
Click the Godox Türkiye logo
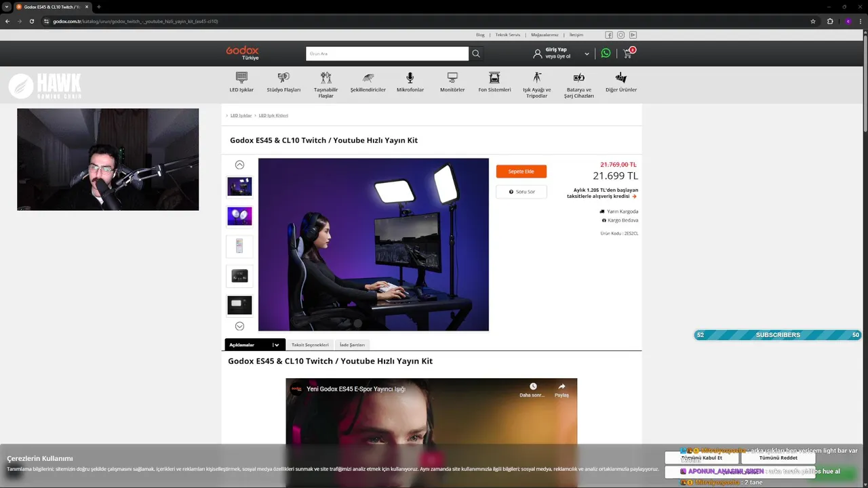(x=242, y=53)
